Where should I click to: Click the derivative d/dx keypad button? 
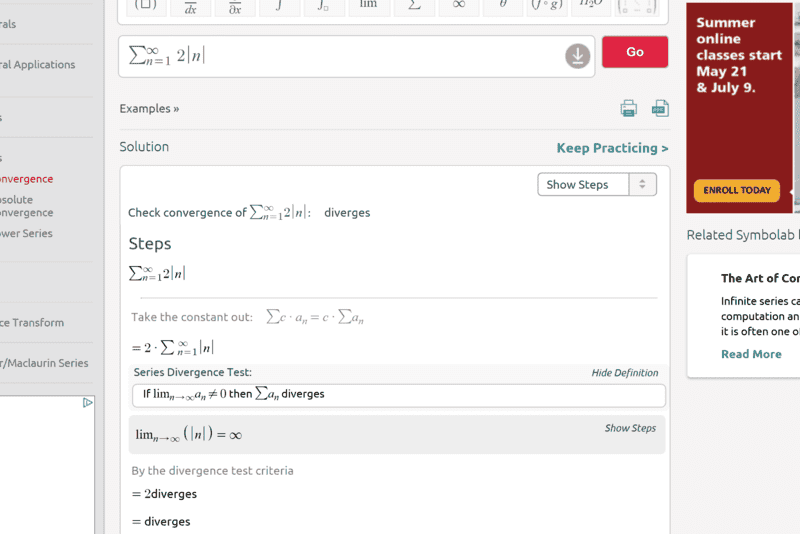(190, 7)
